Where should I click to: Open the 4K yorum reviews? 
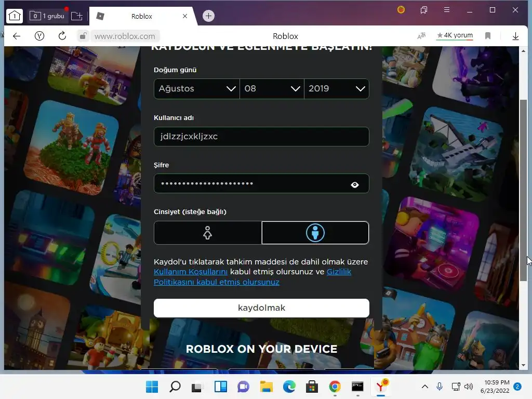455,35
